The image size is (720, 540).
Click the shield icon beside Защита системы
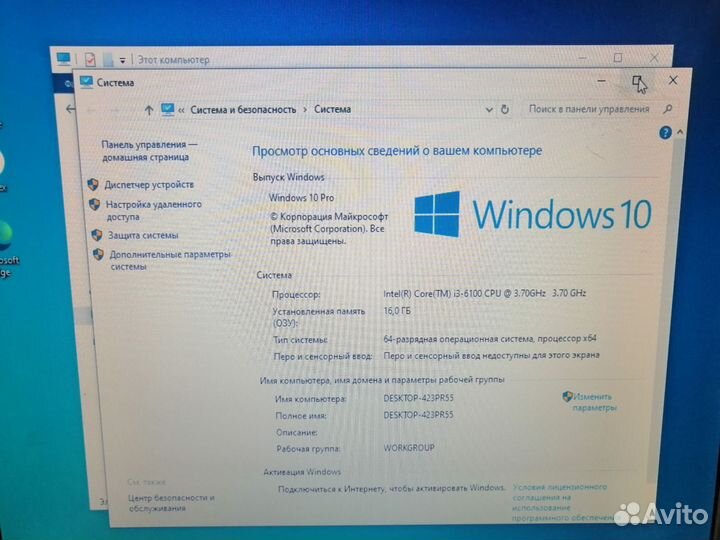[x=97, y=235]
